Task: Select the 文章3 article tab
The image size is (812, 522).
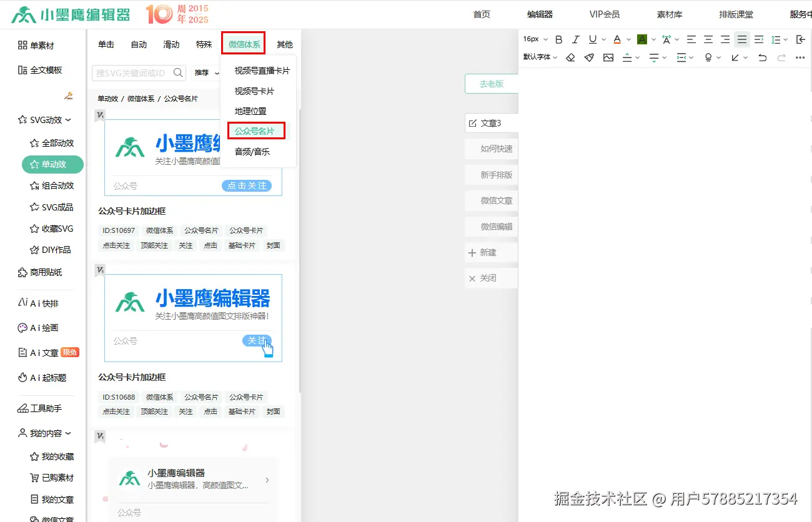Action: [491, 123]
